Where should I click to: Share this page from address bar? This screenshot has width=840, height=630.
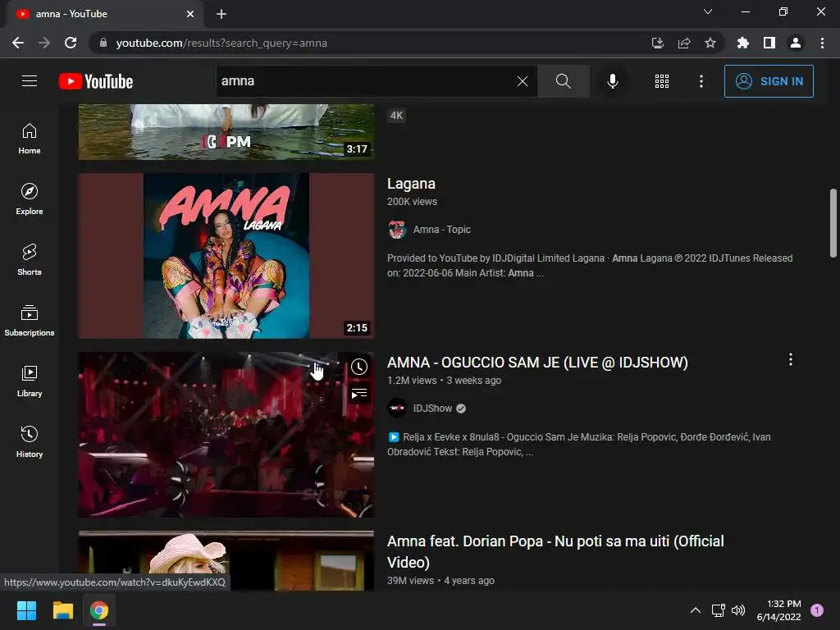(x=684, y=43)
